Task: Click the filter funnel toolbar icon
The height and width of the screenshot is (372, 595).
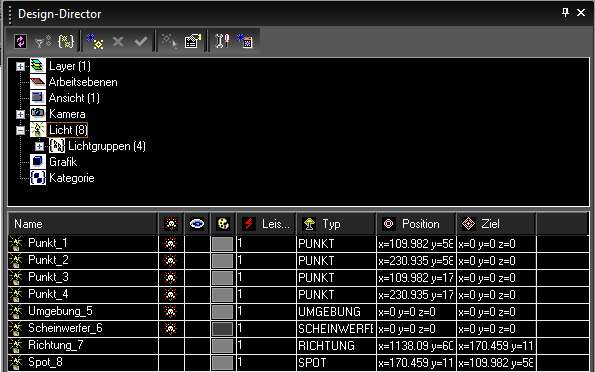Action: (x=43, y=41)
